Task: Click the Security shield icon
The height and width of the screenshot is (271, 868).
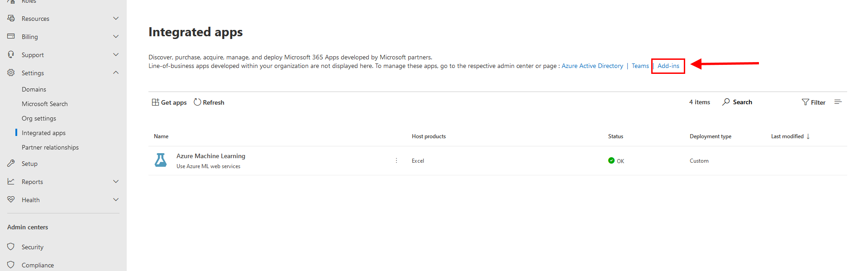Action: click(11, 247)
